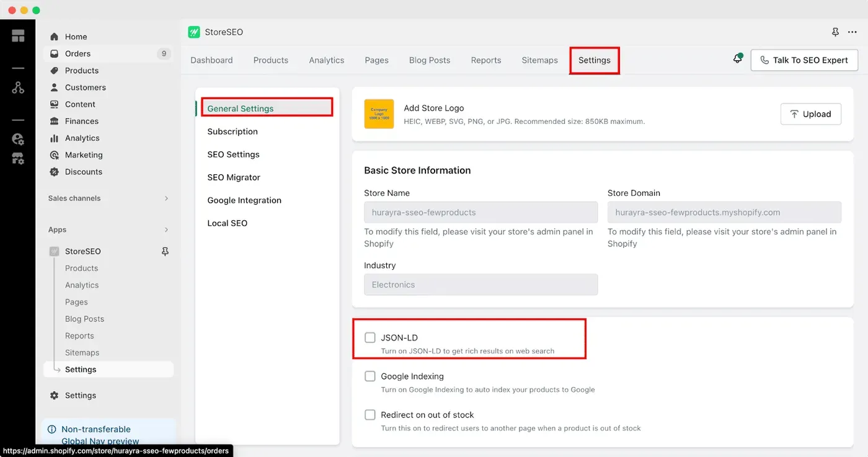Click the Orders inbox icon

(55, 53)
